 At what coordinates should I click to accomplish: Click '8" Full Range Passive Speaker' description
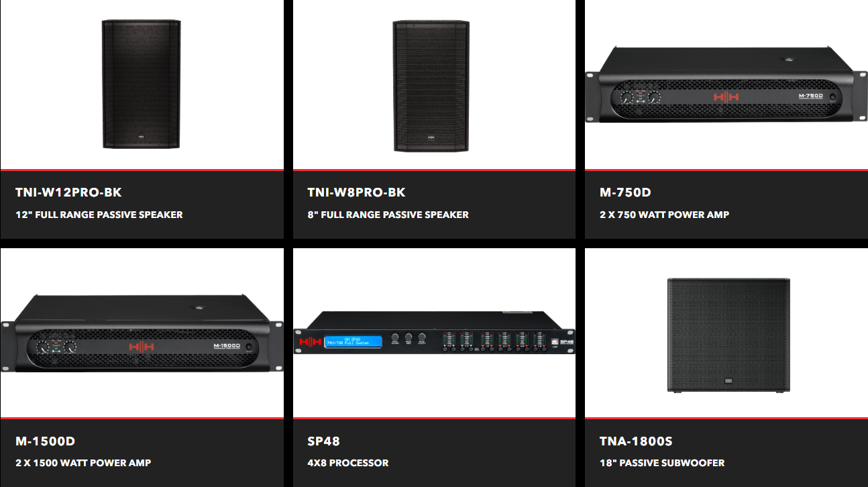click(388, 215)
